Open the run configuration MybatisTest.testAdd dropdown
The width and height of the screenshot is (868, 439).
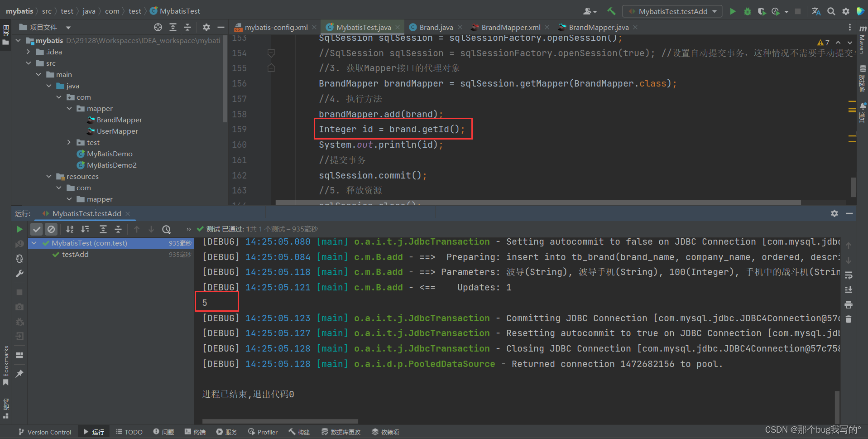[x=672, y=11]
